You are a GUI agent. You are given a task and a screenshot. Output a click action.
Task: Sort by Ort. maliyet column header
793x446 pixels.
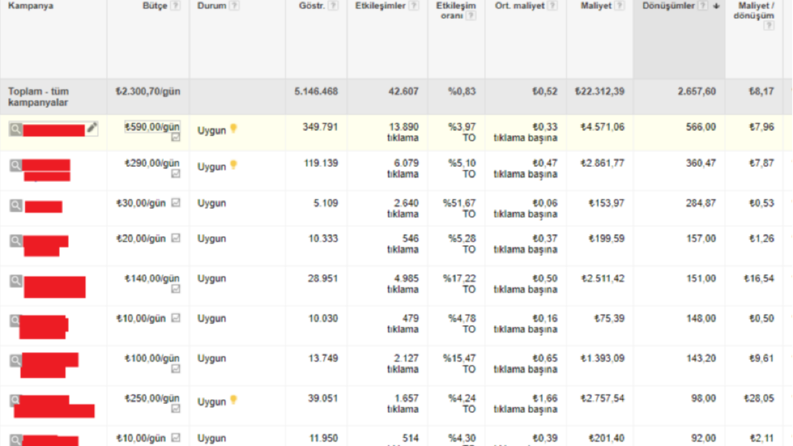(x=520, y=6)
